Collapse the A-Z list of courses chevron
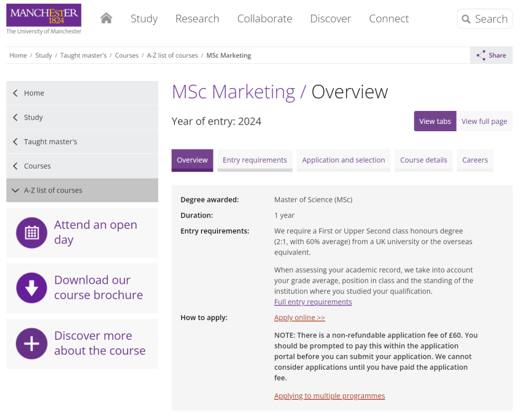Screen dimensions: 532x420 click(15, 191)
